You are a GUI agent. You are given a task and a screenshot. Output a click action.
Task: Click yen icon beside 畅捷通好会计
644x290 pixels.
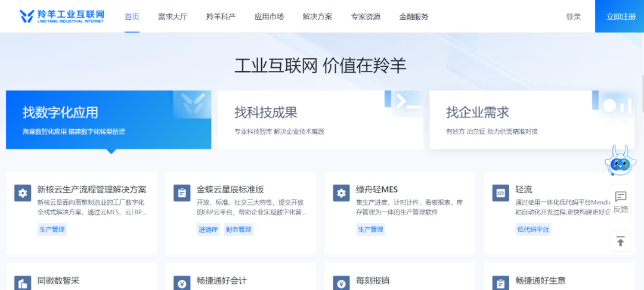click(182, 283)
